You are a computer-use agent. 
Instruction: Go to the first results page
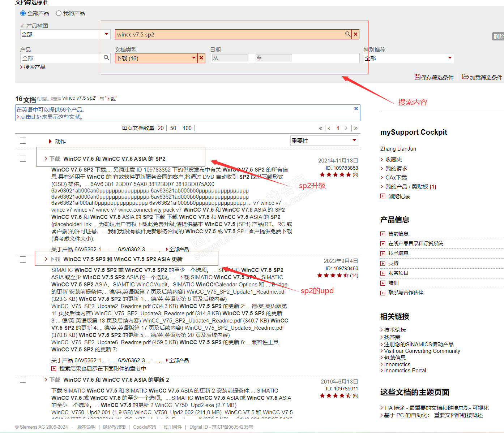click(x=321, y=128)
